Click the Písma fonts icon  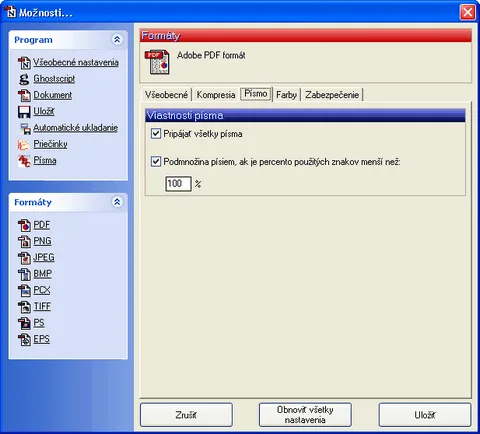24,161
